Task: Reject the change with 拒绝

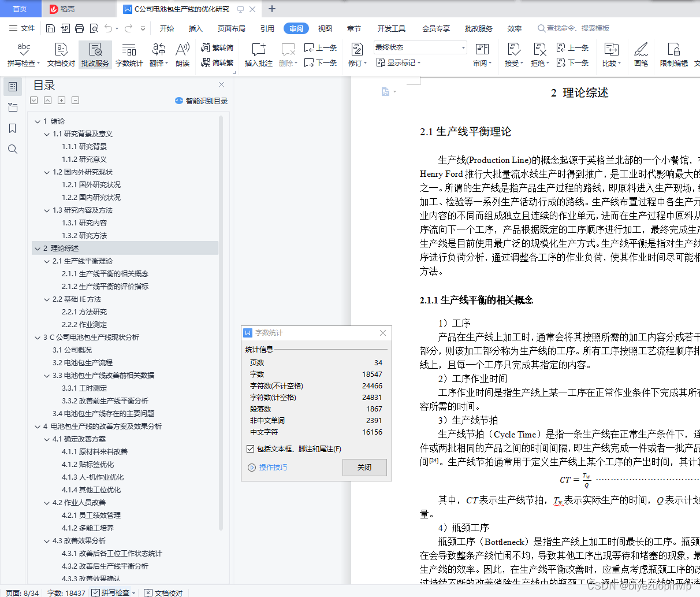Action: coord(540,55)
